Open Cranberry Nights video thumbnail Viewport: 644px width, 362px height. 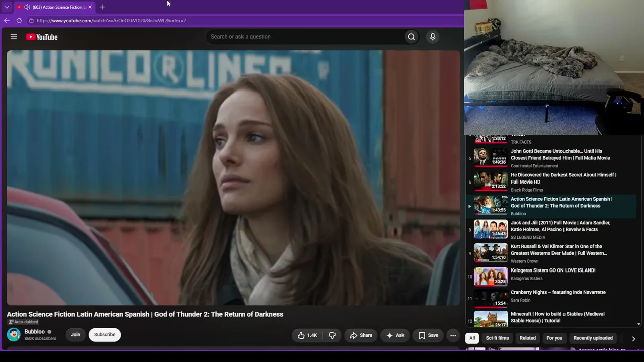tap(491, 299)
